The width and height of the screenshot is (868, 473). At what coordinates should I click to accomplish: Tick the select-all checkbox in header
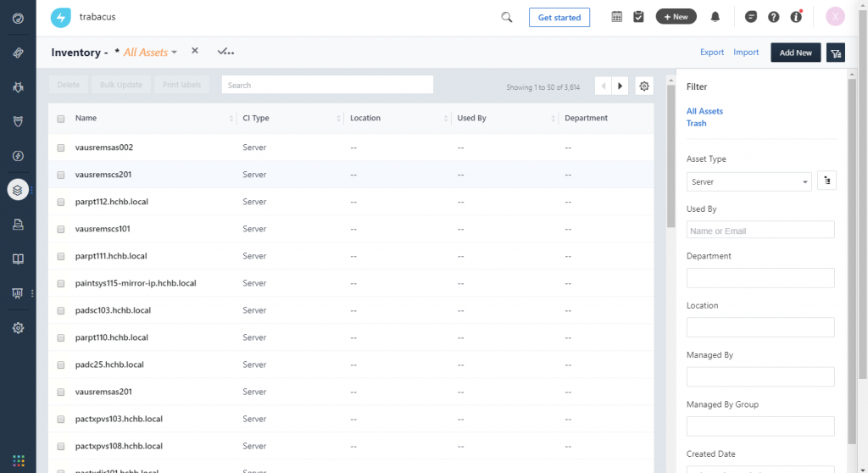(x=61, y=119)
